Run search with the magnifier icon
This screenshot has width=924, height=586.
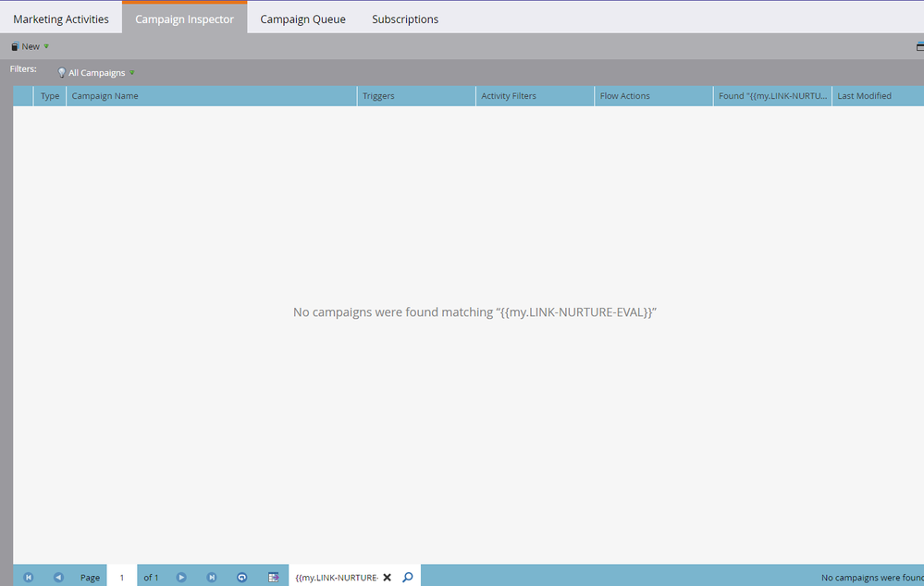[408, 577]
